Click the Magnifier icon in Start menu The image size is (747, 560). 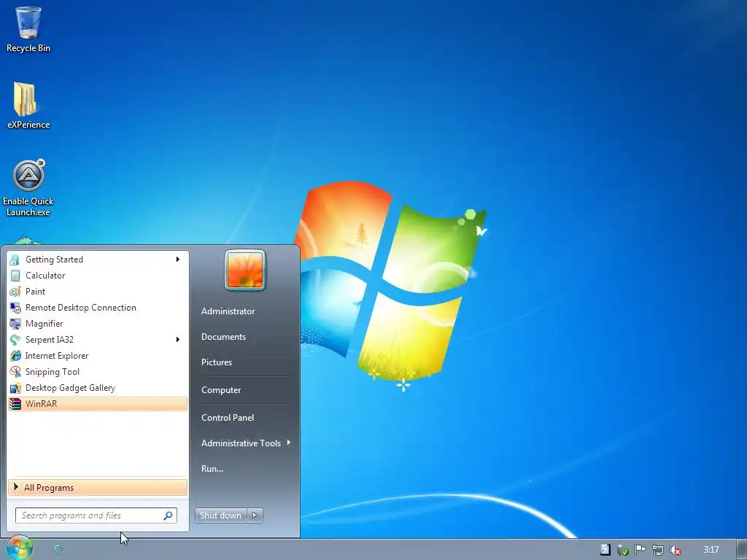(15, 324)
